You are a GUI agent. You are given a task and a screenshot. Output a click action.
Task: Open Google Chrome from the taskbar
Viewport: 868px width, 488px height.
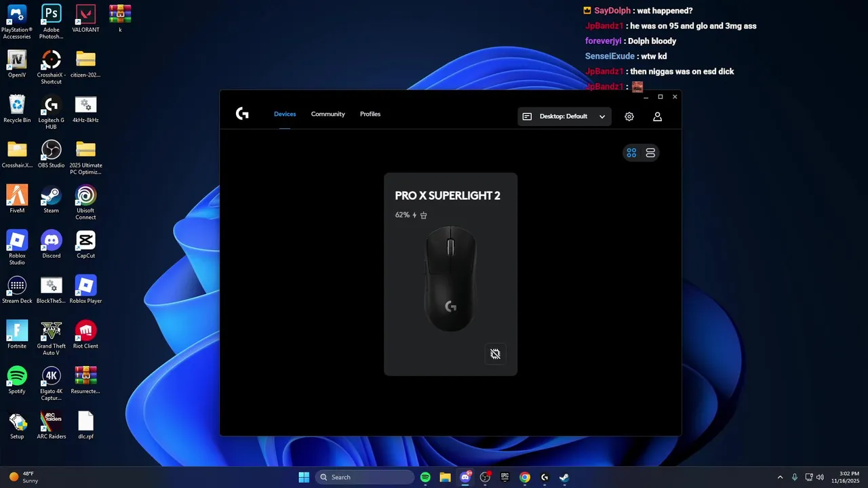[x=525, y=477]
